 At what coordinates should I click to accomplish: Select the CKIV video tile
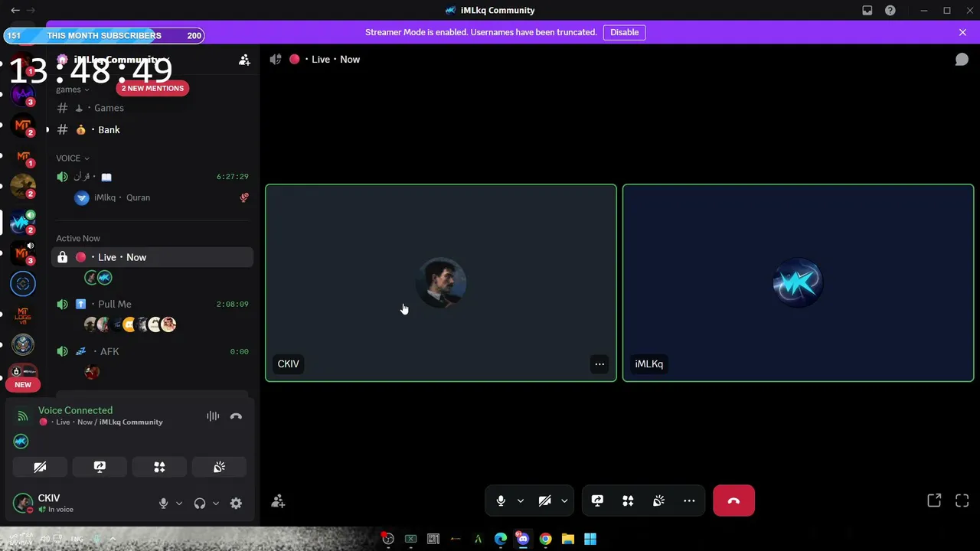coord(441,283)
